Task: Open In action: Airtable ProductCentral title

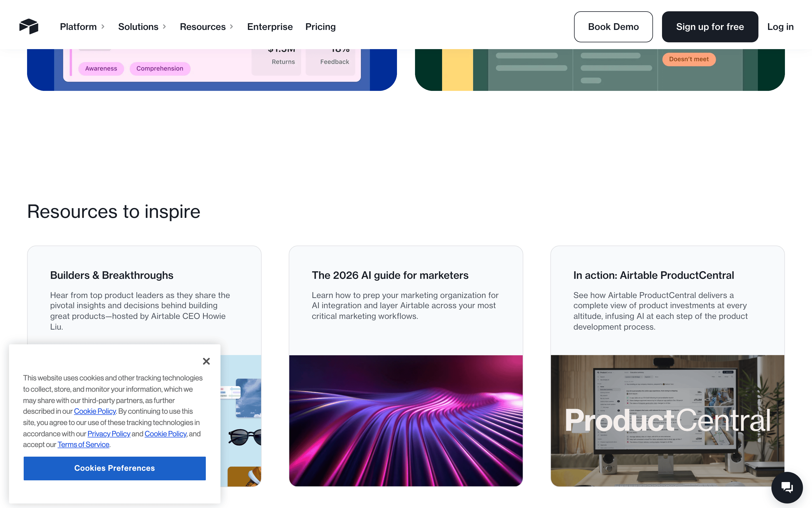Action: [654, 275]
